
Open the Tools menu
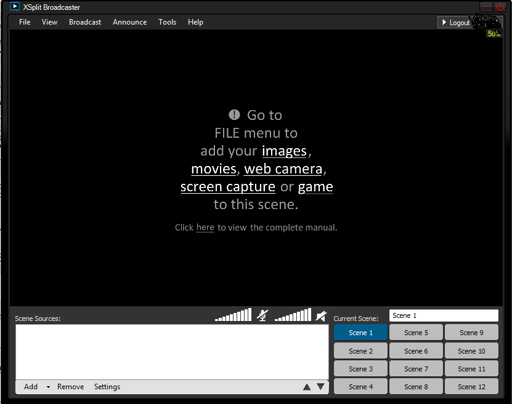click(x=167, y=22)
